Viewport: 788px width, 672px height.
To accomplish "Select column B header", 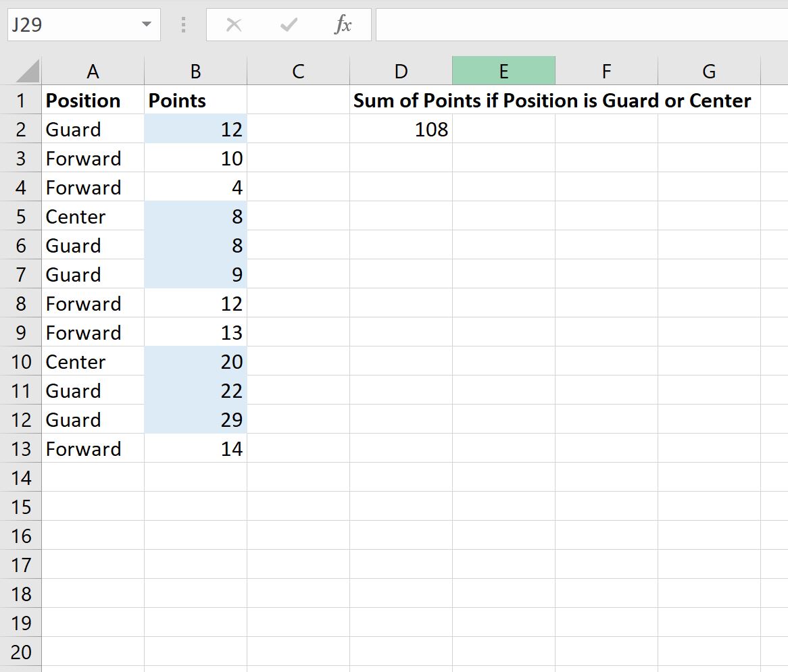I will [x=195, y=71].
